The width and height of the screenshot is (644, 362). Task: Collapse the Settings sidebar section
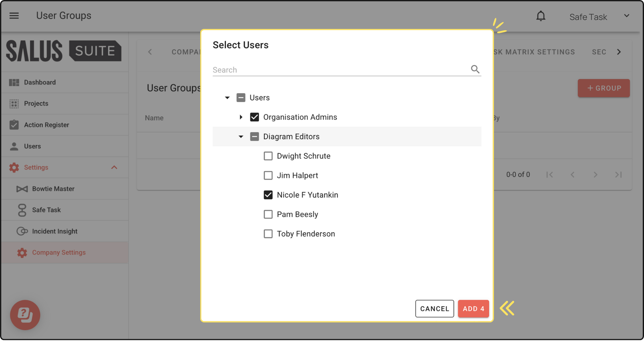(x=114, y=167)
